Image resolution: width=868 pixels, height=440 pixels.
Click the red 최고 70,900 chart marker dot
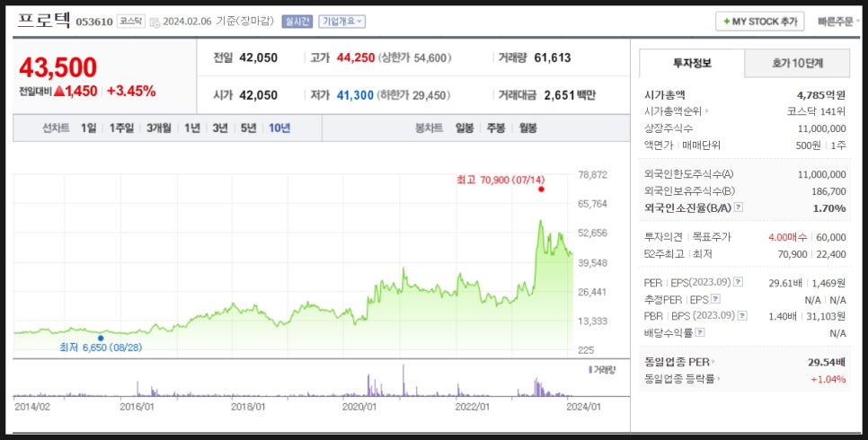click(x=541, y=189)
